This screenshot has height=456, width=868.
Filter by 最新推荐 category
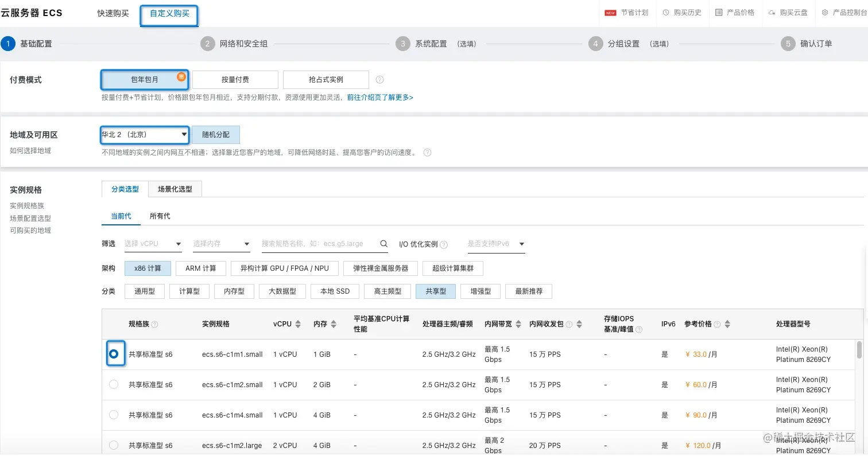point(529,291)
